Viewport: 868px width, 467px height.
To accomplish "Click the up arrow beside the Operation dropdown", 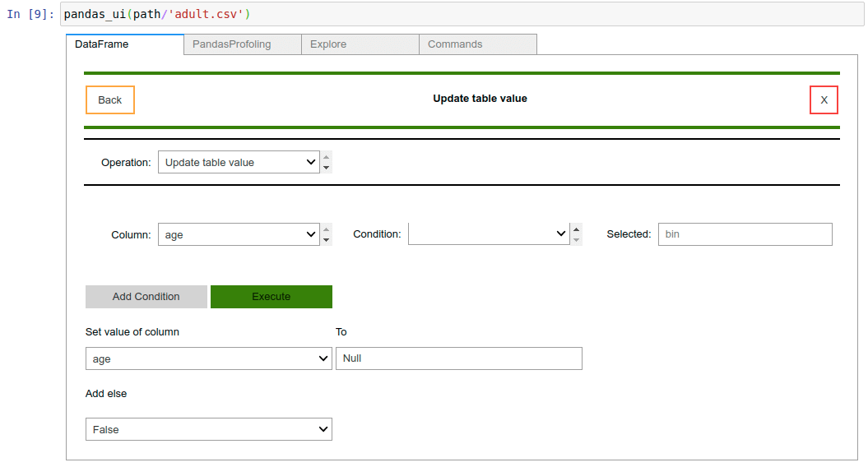I will (327, 157).
